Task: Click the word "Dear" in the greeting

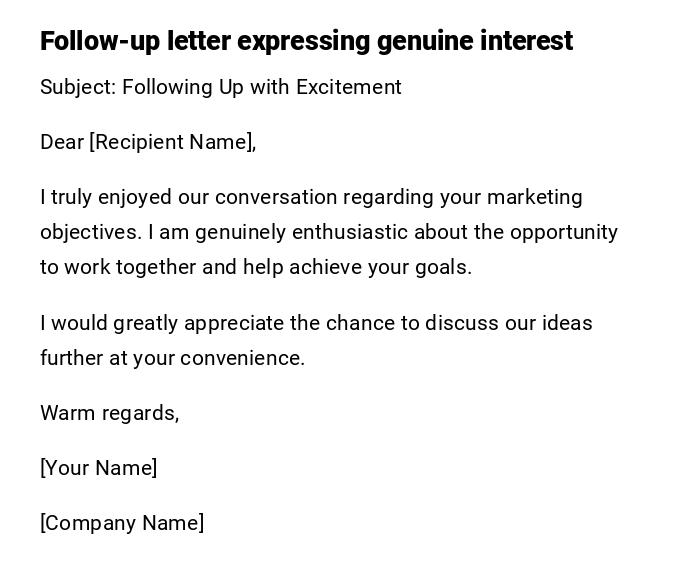Action: (x=62, y=142)
